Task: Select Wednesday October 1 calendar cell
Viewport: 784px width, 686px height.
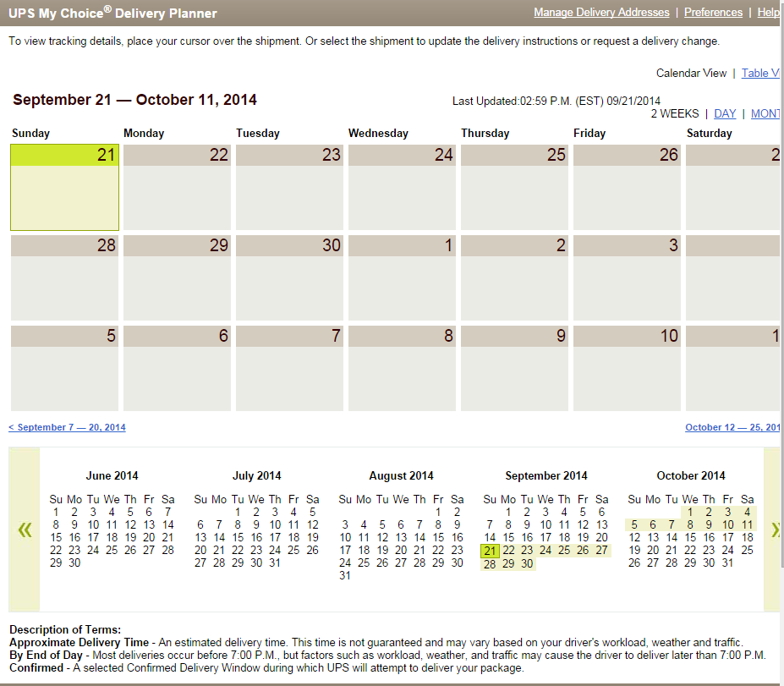Action: (x=402, y=278)
